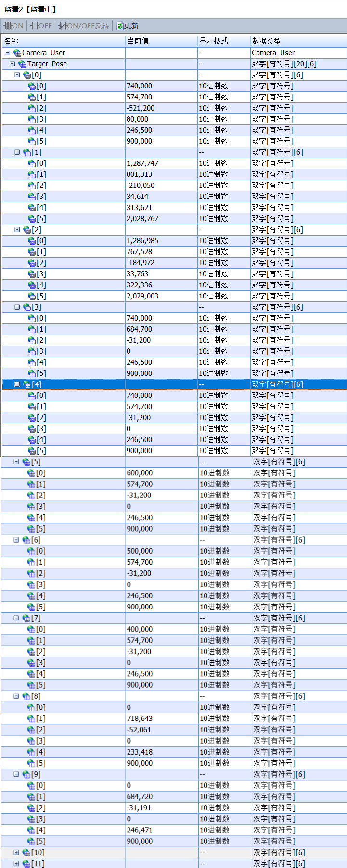Viewport: 347px width, 868px height.
Task: Click the Camera_User variable icon
Action: pos(17,53)
